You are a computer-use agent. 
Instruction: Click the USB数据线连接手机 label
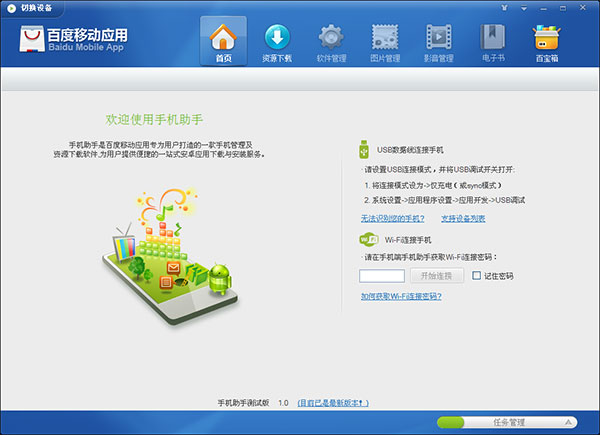410,150
